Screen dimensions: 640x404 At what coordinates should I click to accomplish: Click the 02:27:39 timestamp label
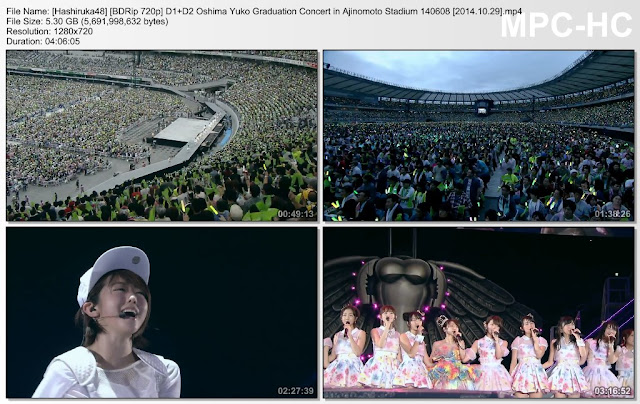coord(296,391)
